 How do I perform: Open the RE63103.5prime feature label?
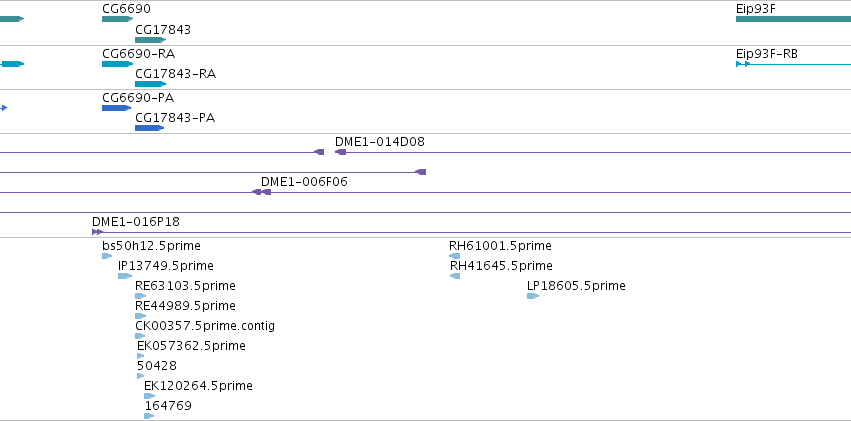pos(185,286)
